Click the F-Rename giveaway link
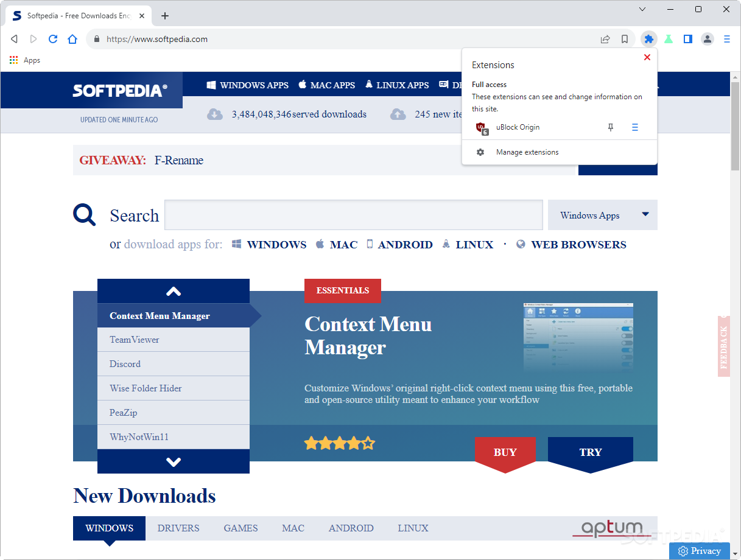The image size is (741, 560). (x=179, y=160)
